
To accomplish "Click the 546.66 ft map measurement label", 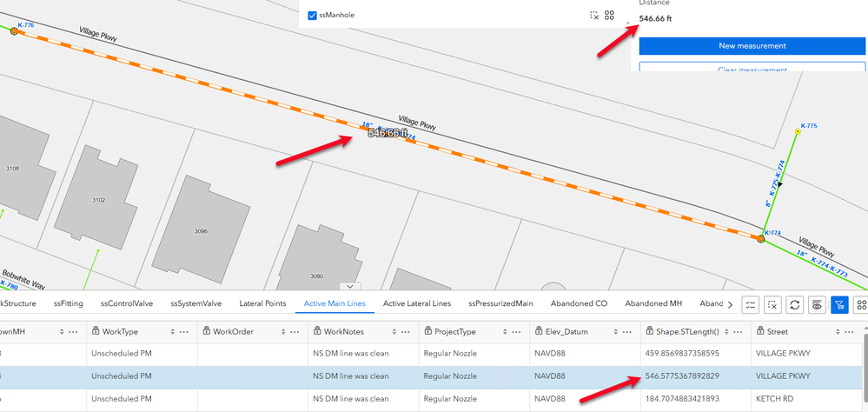I will click(387, 134).
